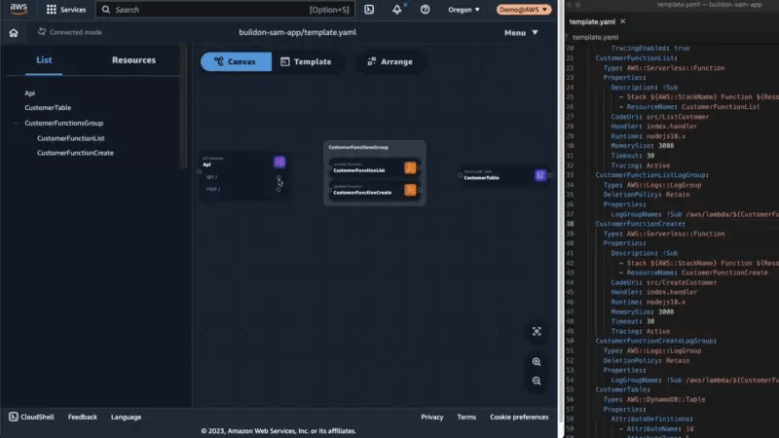779x438 pixels.
Task: Click 'Connected mode' status text
Action: tap(76, 32)
